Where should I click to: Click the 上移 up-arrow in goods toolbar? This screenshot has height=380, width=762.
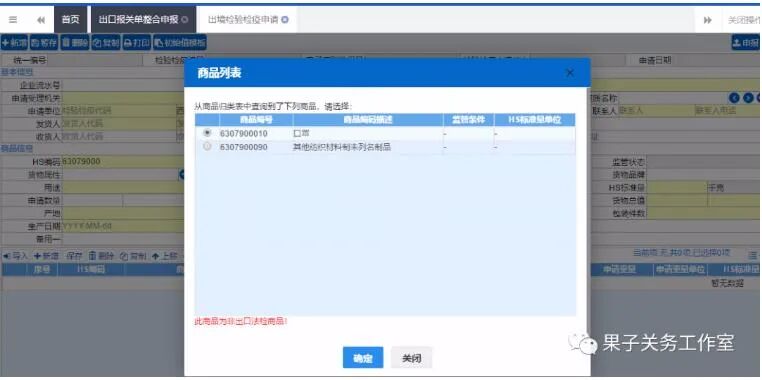pyautogui.click(x=164, y=256)
